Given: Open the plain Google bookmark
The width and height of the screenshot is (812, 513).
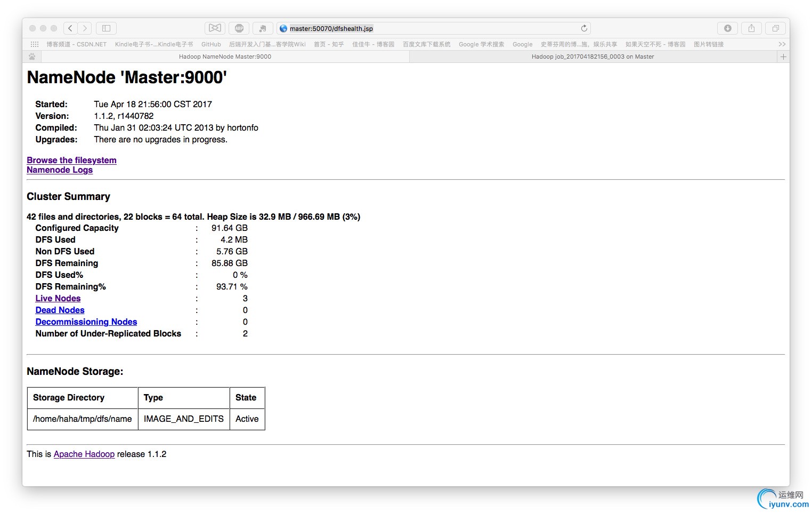Looking at the screenshot, I should coord(522,44).
